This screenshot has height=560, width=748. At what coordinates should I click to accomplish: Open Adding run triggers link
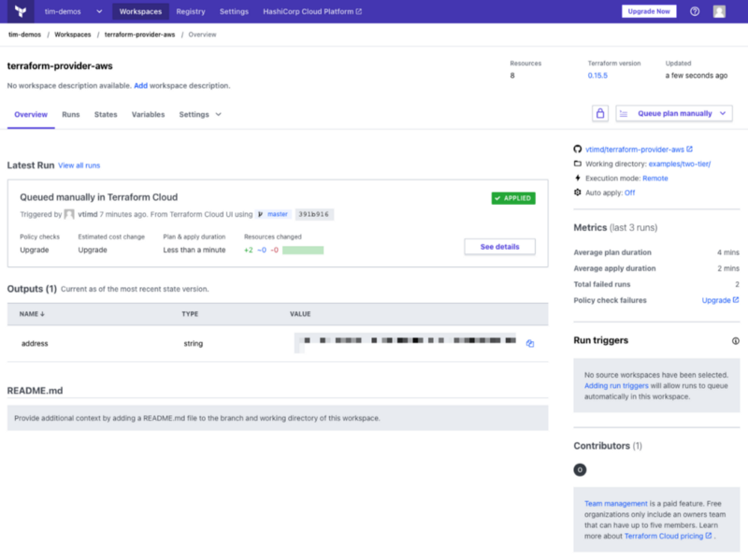(x=616, y=385)
